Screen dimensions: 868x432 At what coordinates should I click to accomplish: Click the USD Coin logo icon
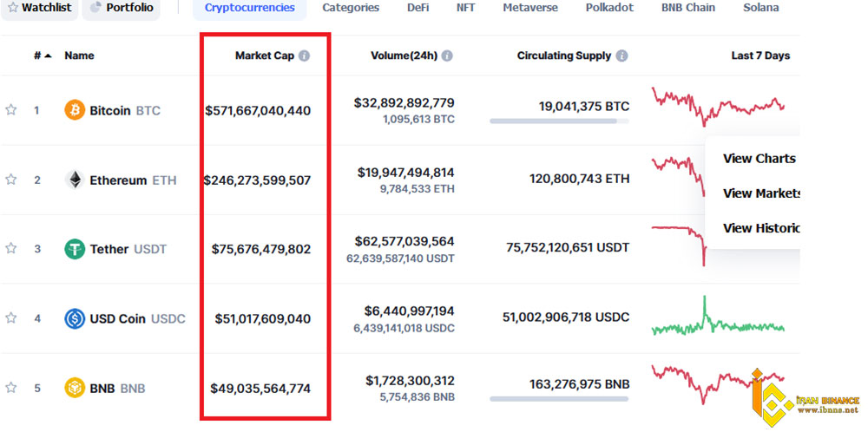point(75,318)
